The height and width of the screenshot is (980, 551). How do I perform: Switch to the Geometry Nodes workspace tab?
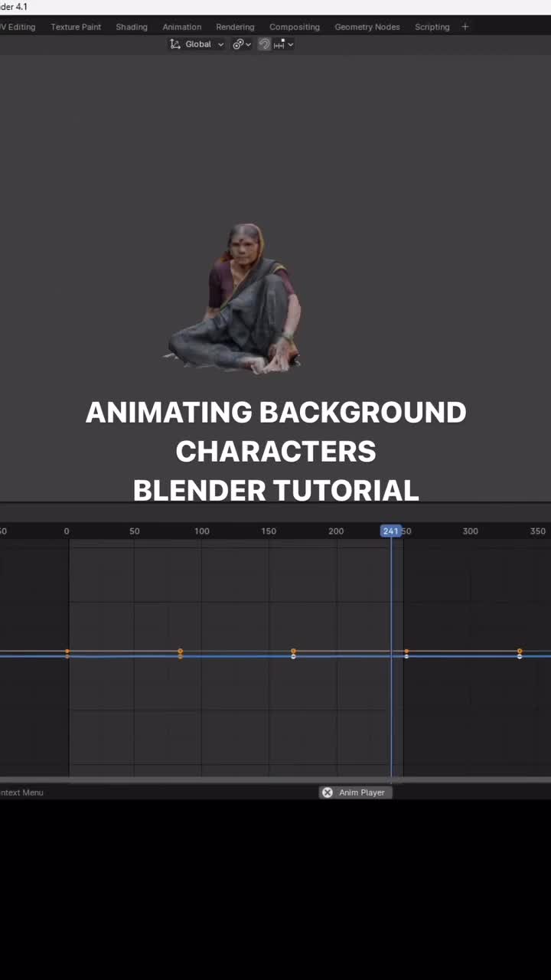pos(367,27)
